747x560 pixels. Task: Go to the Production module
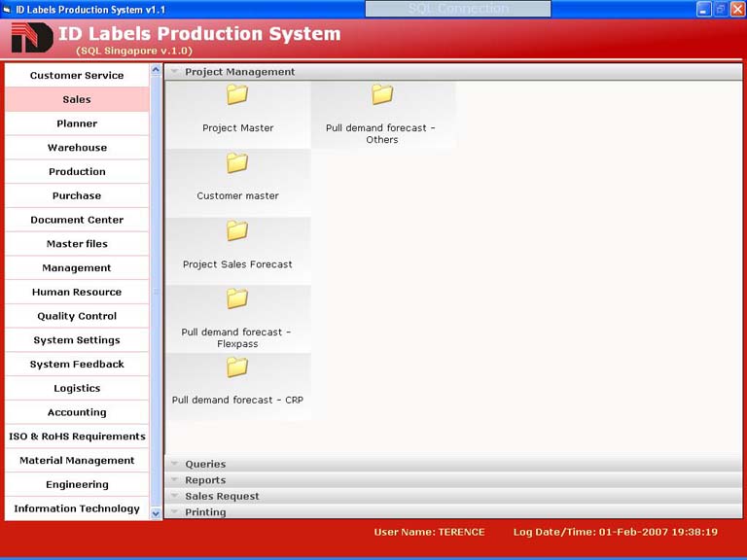[x=77, y=172]
